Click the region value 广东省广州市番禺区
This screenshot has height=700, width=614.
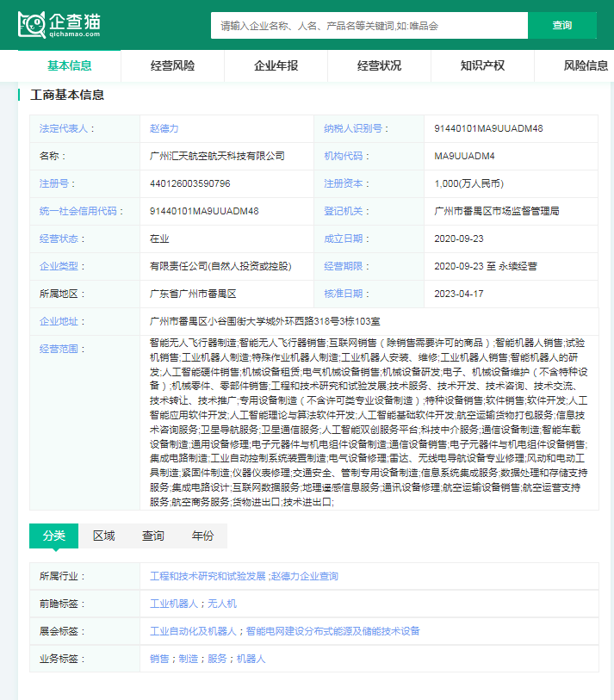193,294
